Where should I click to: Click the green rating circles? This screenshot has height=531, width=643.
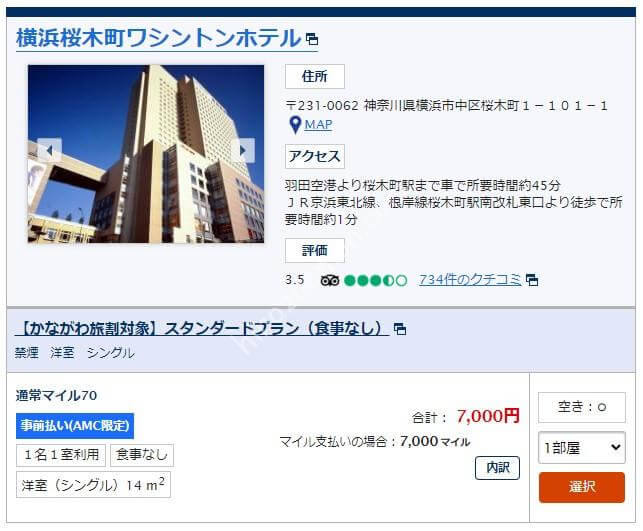pos(376,280)
